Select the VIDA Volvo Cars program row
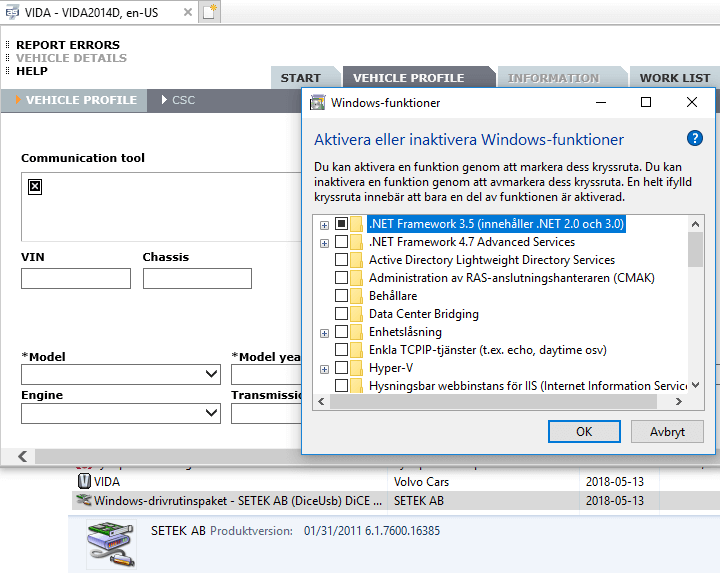This screenshot has width=720, height=573. pyautogui.click(x=396, y=482)
